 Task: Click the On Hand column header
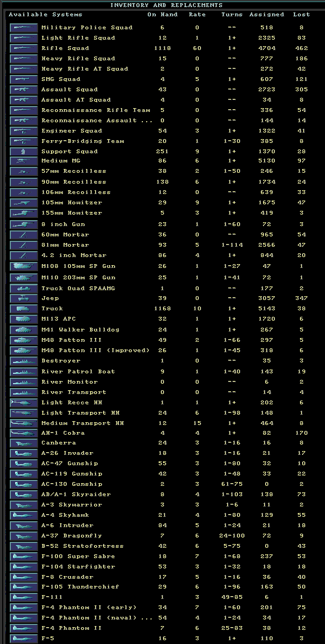[162, 14]
